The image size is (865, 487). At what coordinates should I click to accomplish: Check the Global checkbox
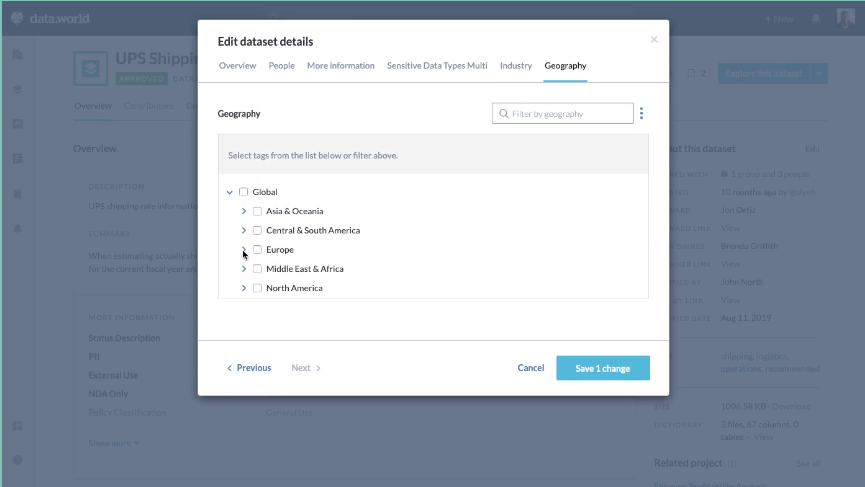click(243, 192)
